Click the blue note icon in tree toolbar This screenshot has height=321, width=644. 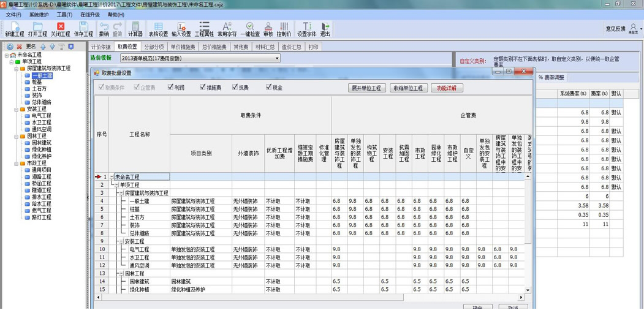[70, 47]
